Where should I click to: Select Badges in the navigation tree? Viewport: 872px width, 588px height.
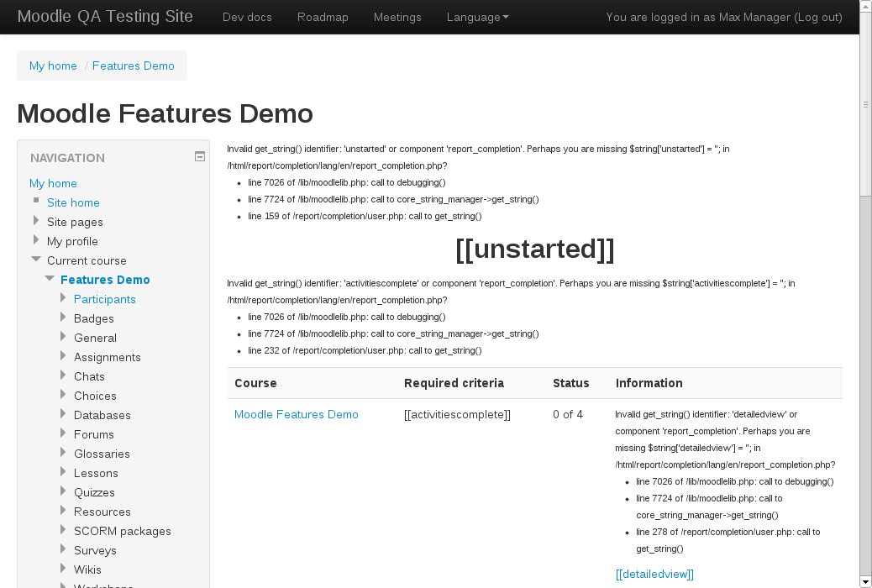coord(94,318)
